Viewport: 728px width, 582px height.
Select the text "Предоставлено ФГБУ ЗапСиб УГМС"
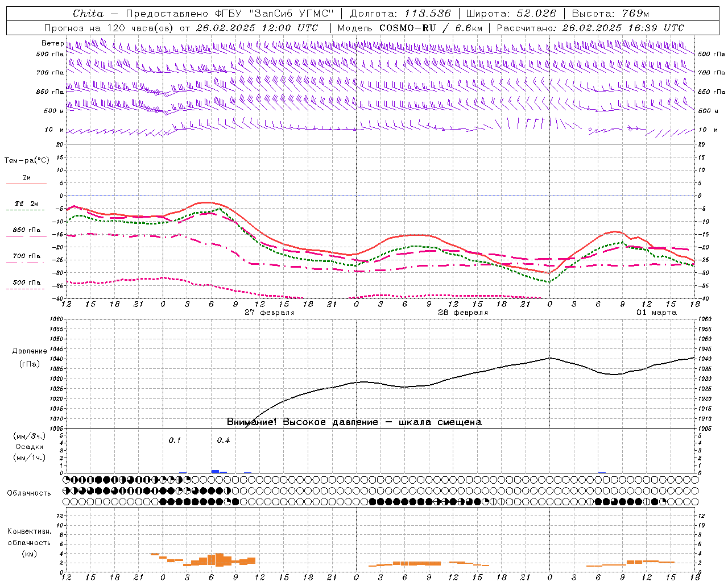(x=229, y=14)
